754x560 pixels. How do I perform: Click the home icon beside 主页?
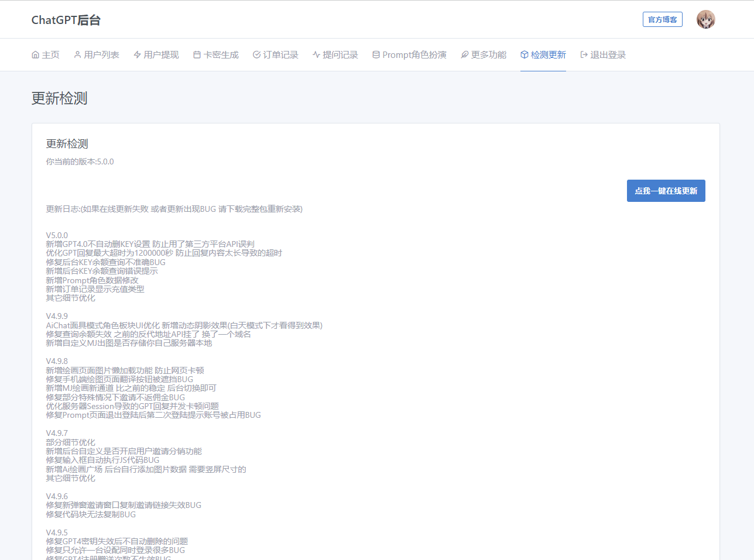(35, 55)
